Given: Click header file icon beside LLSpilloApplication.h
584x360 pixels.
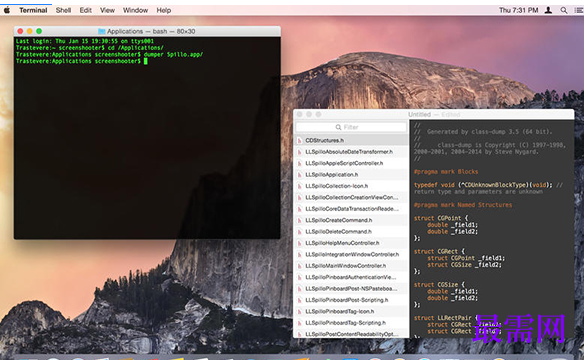Looking at the screenshot, I should coord(299,175).
